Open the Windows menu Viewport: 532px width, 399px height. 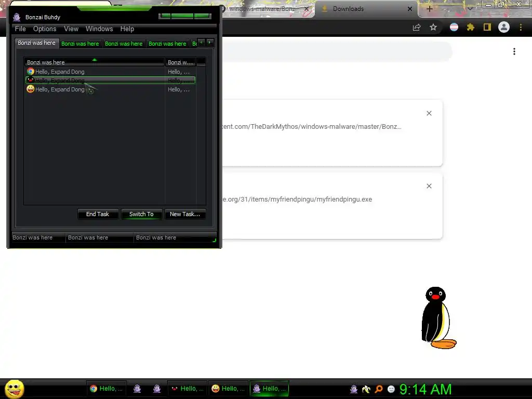point(99,29)
